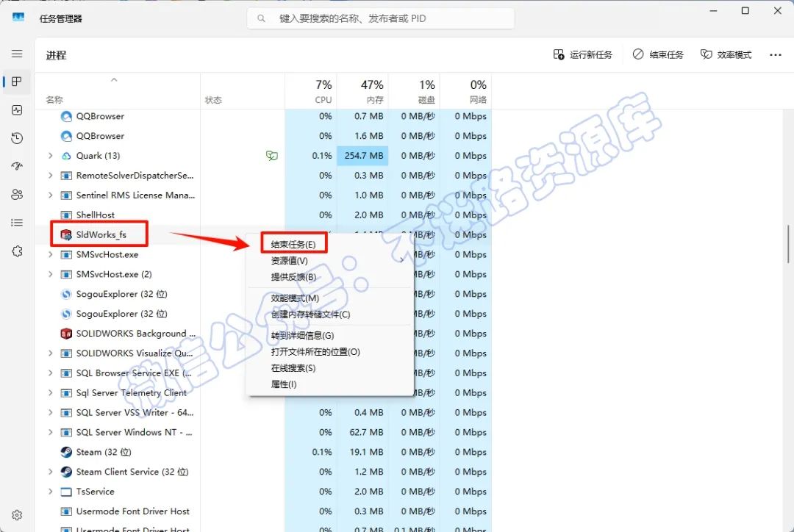The width and height of the screenshot is (794, 532).
Task: Click the Steam Client Service process icon
Action: [66, 472]
